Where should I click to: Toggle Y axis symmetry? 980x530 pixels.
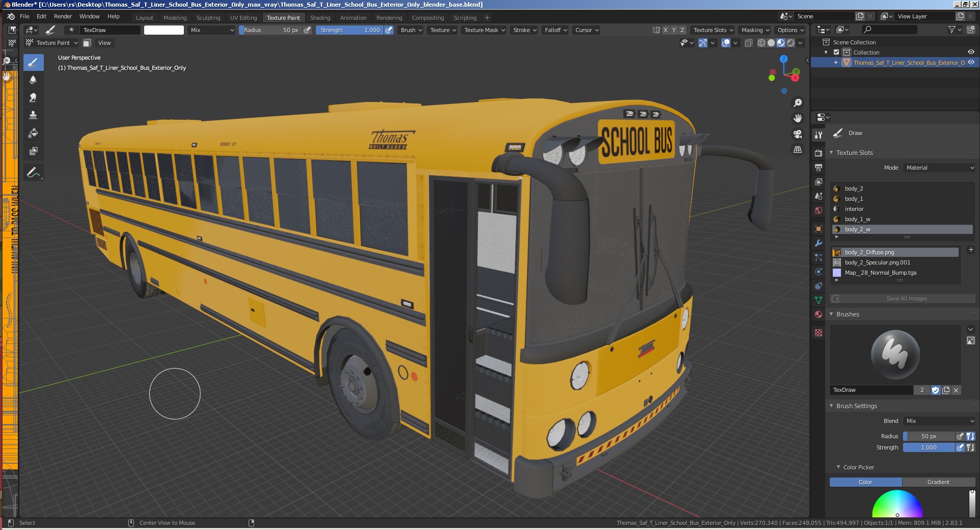pyautogui.click(x=674, y=30)
